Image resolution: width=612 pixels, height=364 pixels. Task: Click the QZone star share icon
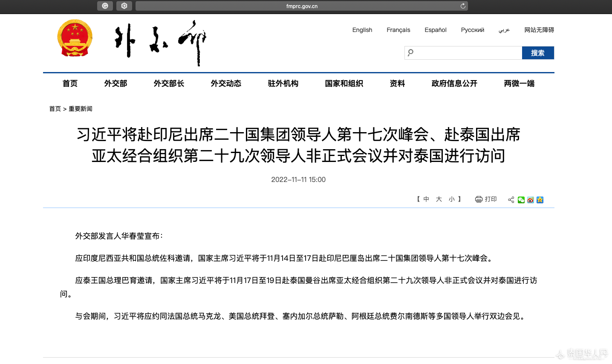540,200
